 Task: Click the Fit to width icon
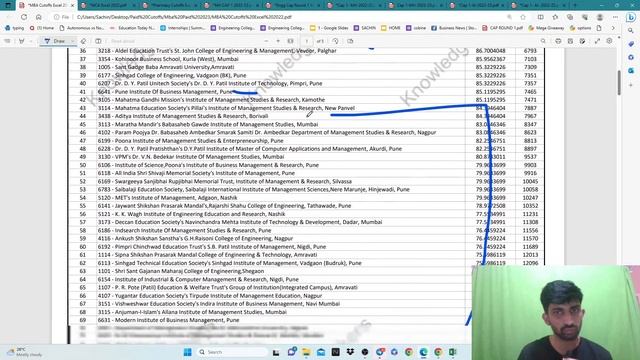click(x=291, y=41)
